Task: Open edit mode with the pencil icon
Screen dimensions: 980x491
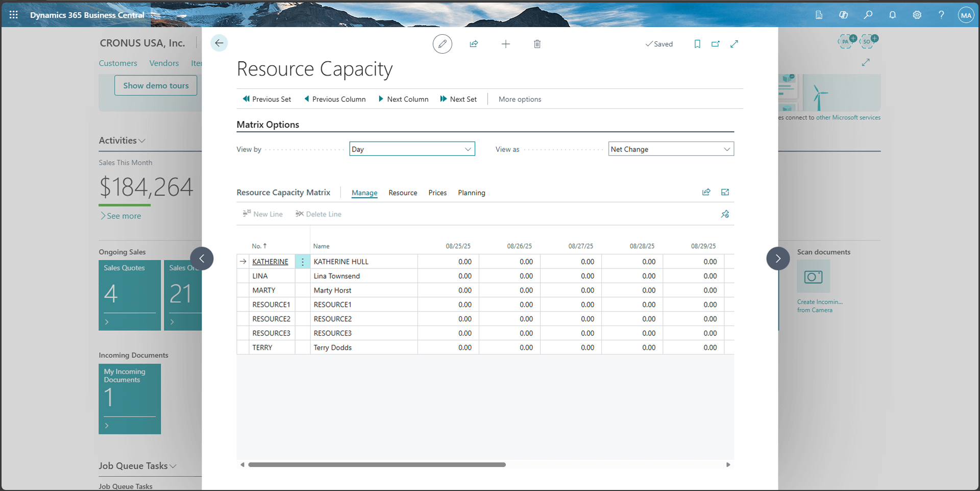Action: [442, 44]
